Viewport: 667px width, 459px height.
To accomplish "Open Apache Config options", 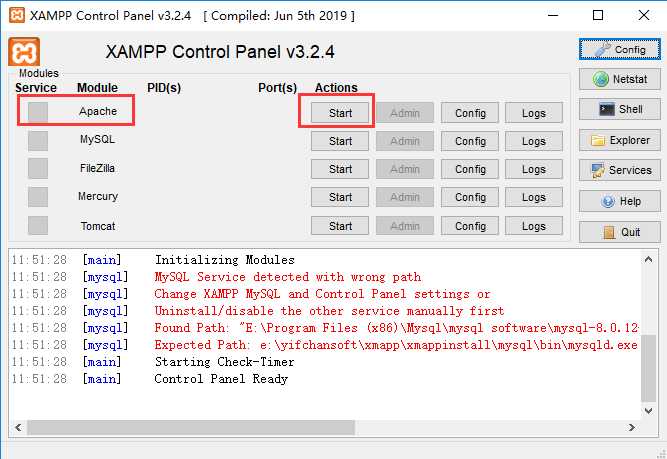I will (x=470, y=113).
